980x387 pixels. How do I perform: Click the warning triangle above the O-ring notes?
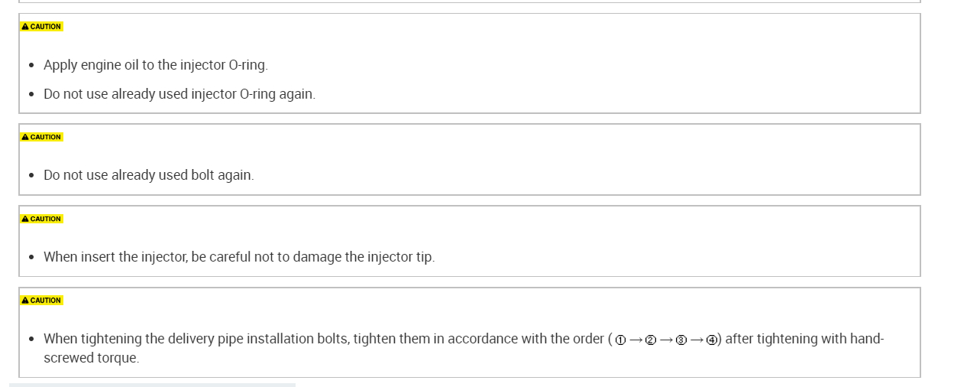(25, 27)
